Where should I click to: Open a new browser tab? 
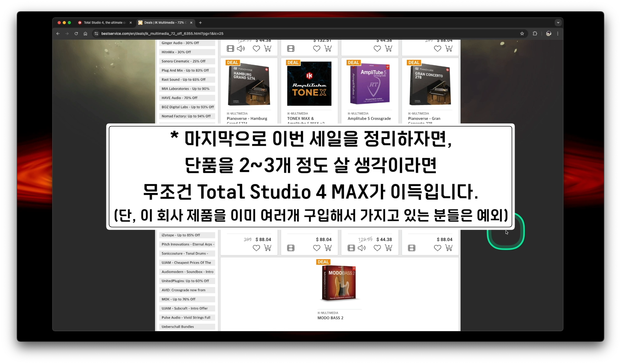tap(200, 23)
